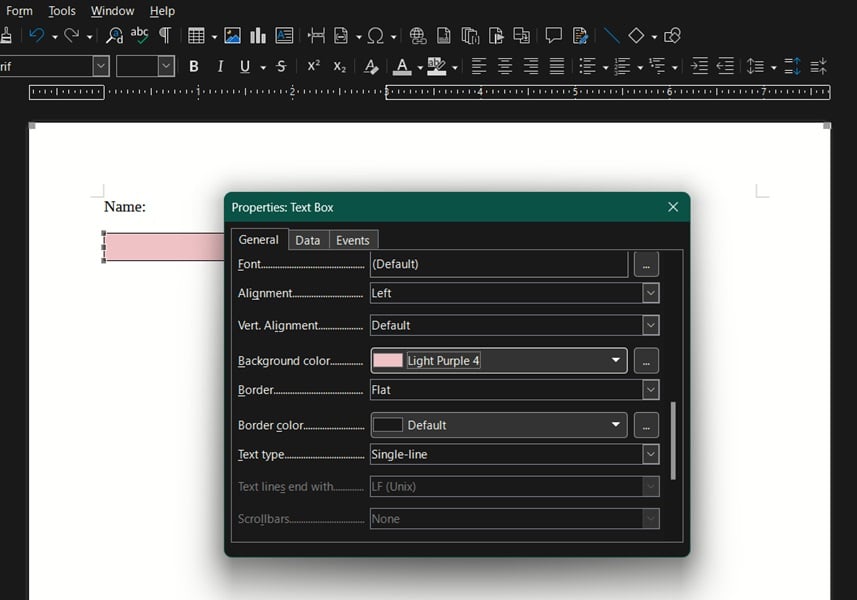Justify paragraph text
The image size is (857, 600).
click(x=557, y=67)
